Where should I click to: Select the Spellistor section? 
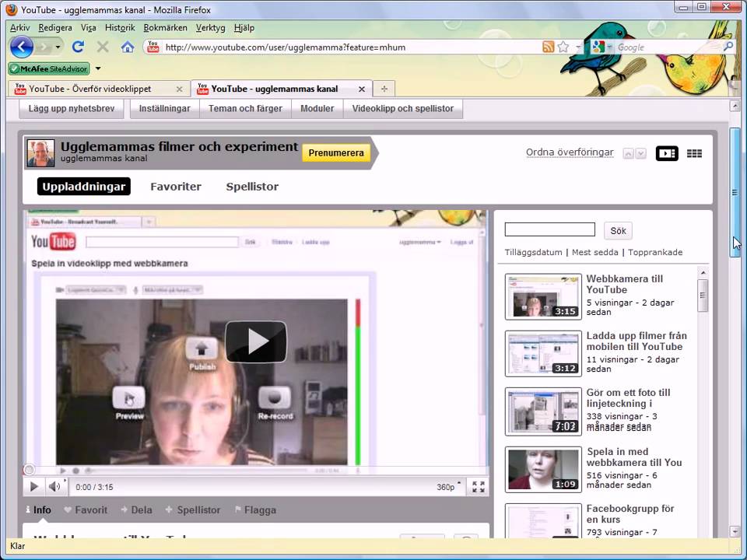pyautogui.click(x=252, y=187)
